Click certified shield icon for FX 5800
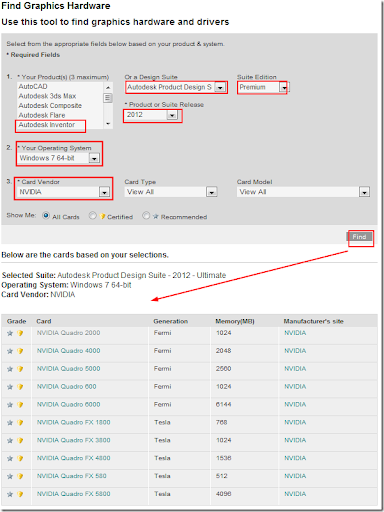This screenshot has height=512, width=384. pyautogui.click(x=20, y=494)
